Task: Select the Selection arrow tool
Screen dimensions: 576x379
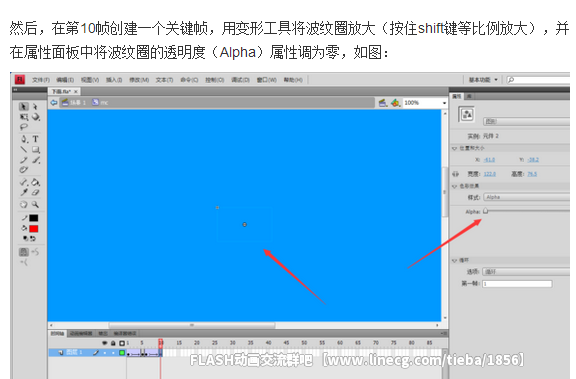Action: pyautogui.click(x=24, y=107)
